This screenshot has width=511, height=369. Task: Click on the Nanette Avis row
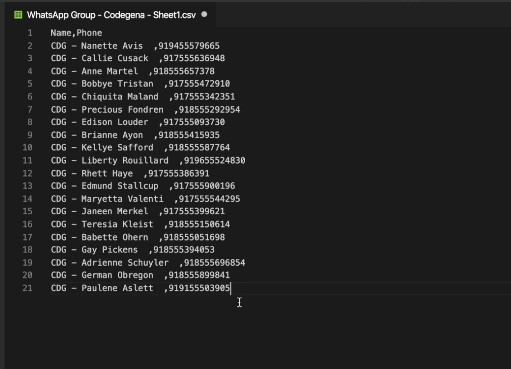[x=135, y=46]
